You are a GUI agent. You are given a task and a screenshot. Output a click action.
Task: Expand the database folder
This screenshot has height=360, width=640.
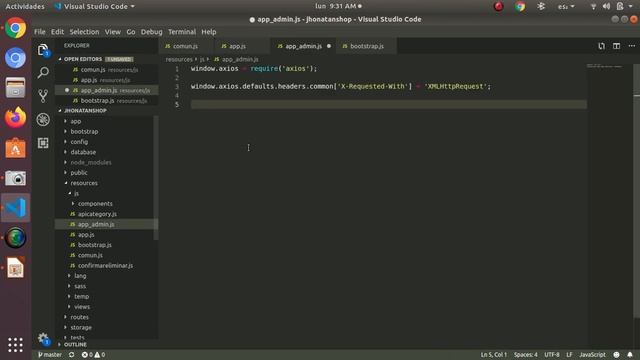click(x=83, y=152)
